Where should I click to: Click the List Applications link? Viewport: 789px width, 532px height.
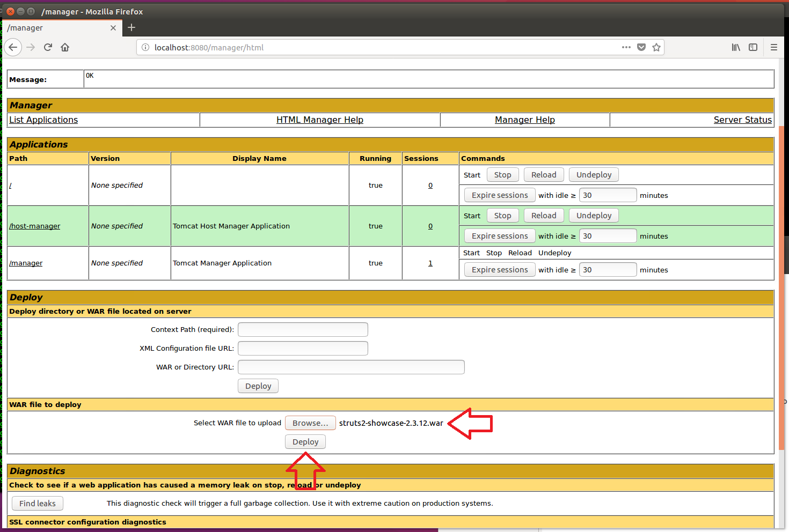click(x=43, y=120)
